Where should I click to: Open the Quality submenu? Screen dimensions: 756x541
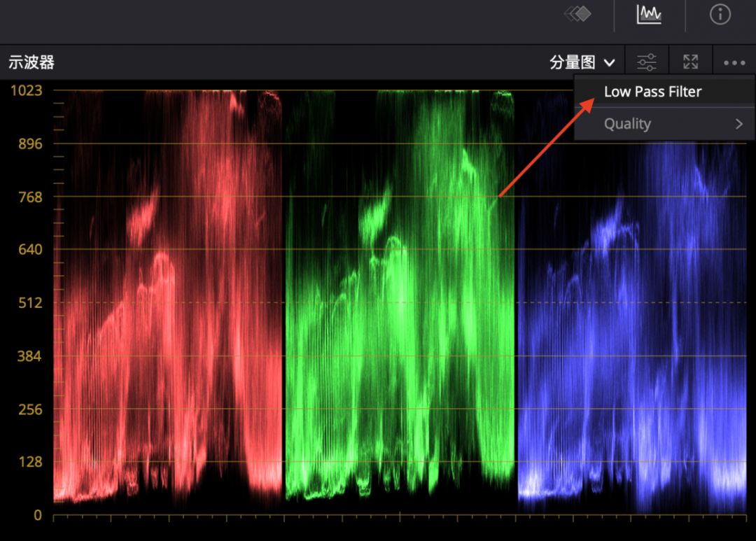(664, 124)
